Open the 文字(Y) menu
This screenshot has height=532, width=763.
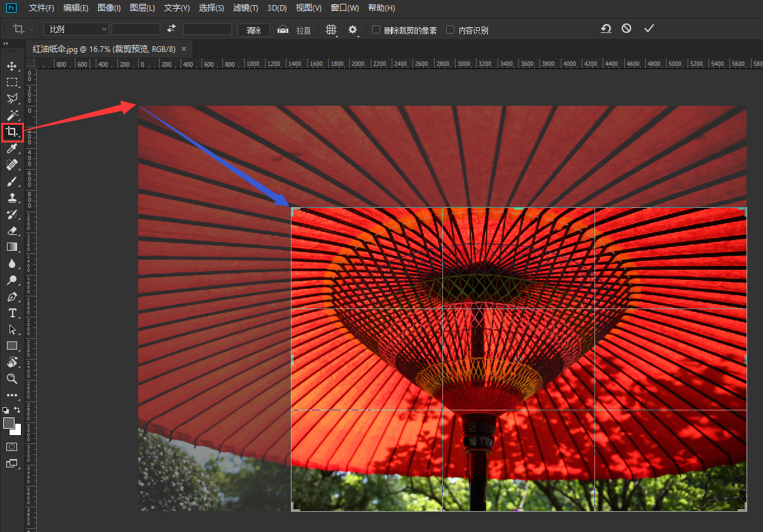[x=177, y=8]
